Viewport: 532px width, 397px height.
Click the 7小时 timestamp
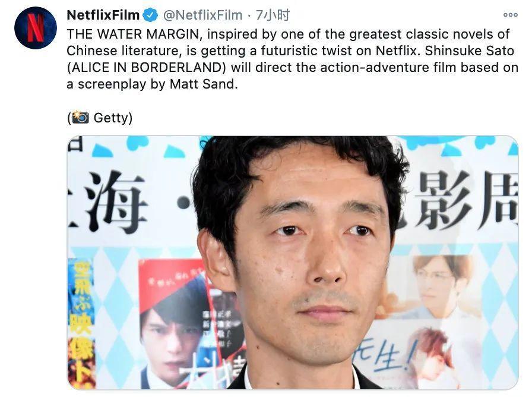(273, 15)
